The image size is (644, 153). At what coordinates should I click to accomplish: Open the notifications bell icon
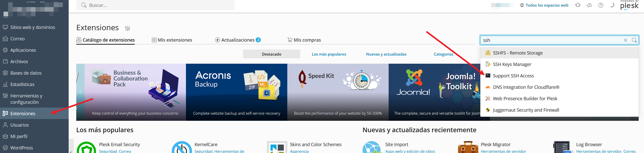coord(578,5)
